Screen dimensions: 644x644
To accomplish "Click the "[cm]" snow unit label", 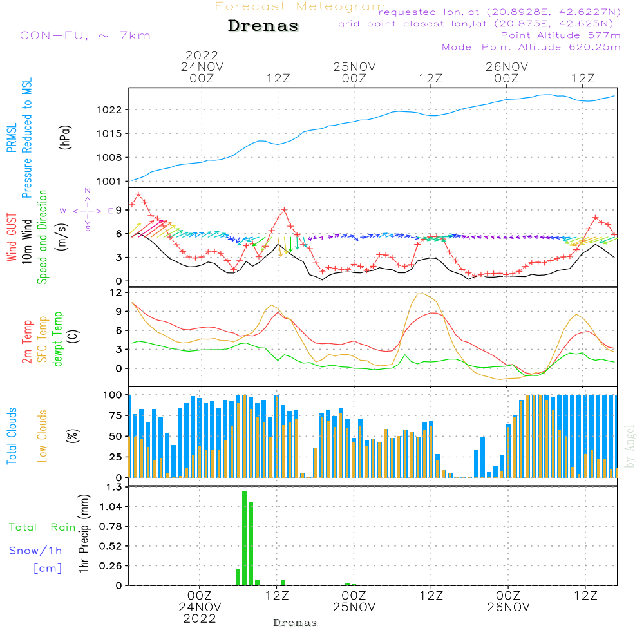I will pos(48,569).
